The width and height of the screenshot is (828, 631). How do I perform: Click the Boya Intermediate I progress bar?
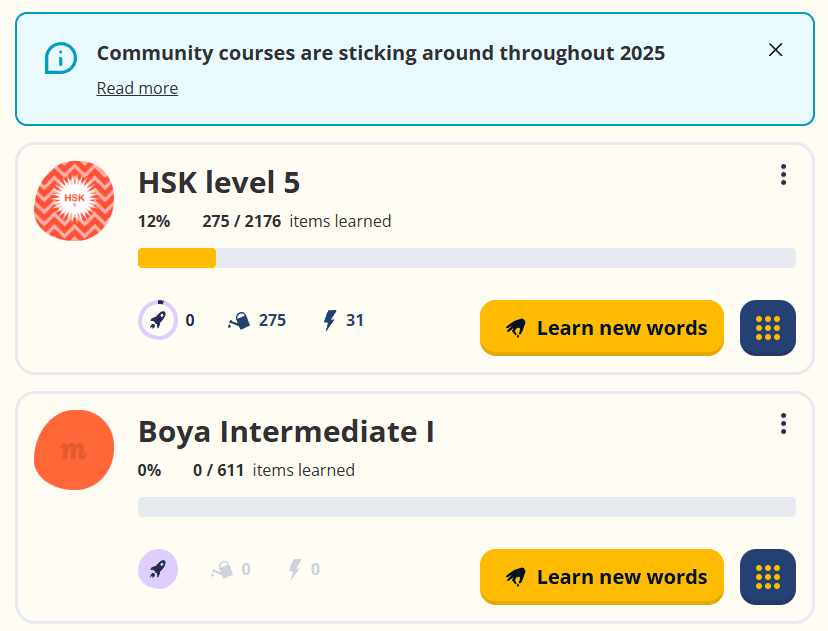[x=466, y=507]
